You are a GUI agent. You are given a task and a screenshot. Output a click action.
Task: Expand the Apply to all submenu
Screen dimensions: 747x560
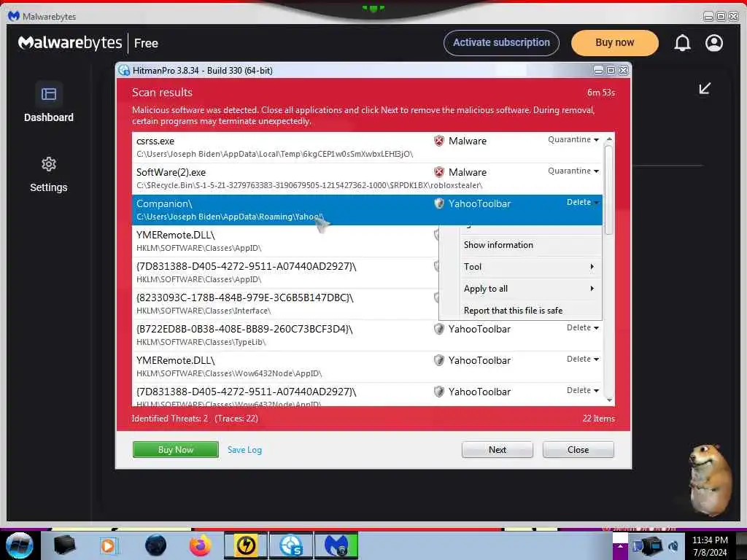(x=592, y=289)
